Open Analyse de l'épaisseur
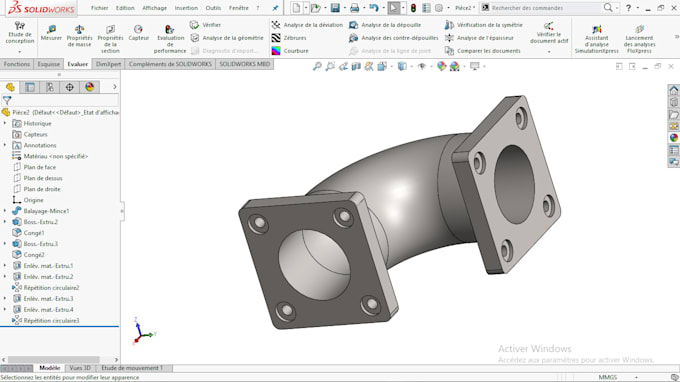This screenshot has width=680, height=382. point(479,38)
